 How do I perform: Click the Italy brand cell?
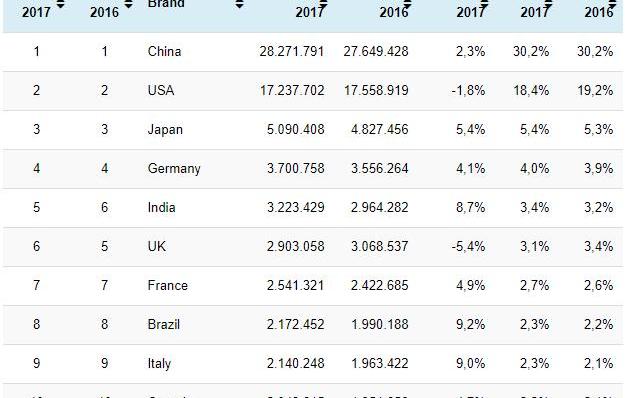159,363
